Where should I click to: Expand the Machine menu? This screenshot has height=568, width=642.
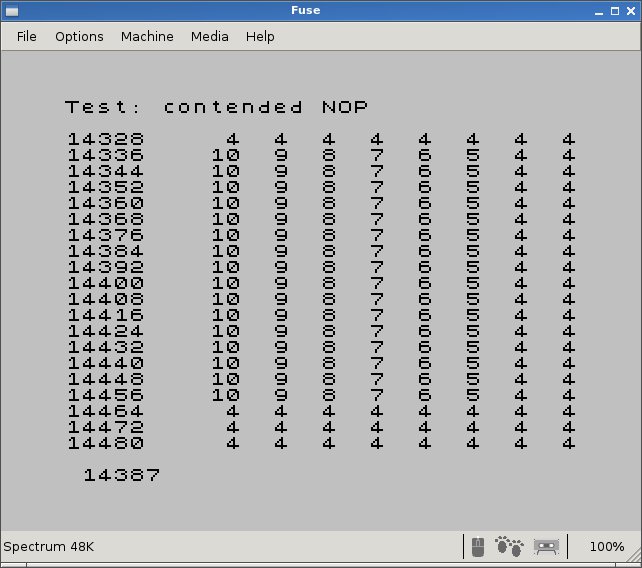click(147, 36)
